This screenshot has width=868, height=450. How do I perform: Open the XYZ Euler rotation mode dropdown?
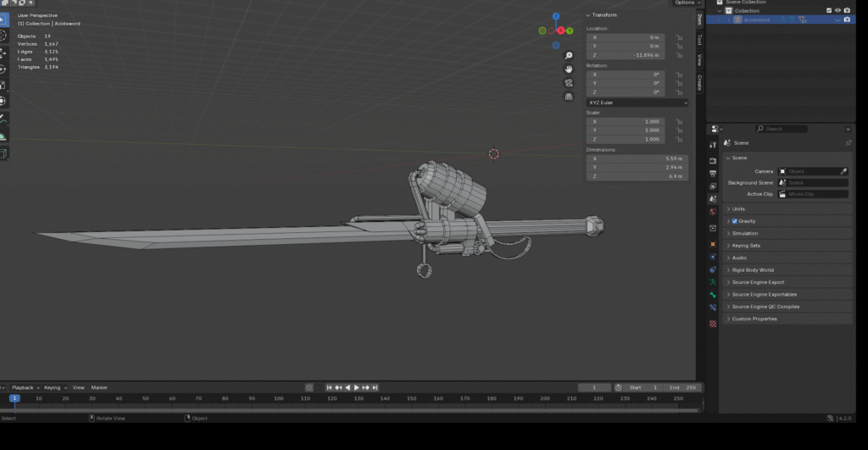click(x=637, y=103)
